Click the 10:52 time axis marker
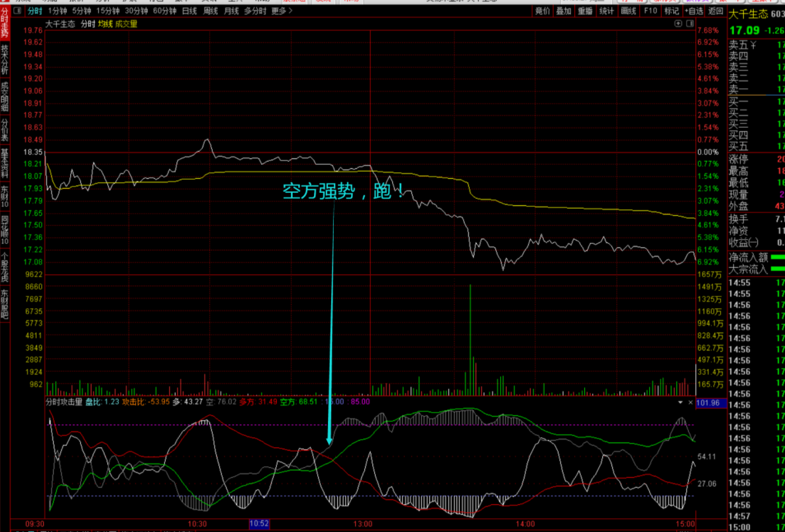 259,524
